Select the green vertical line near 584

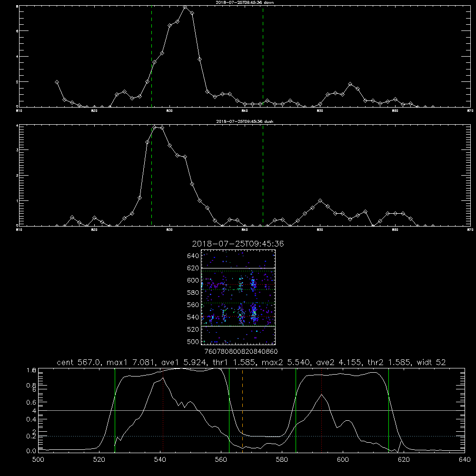(x=296, y=410)
